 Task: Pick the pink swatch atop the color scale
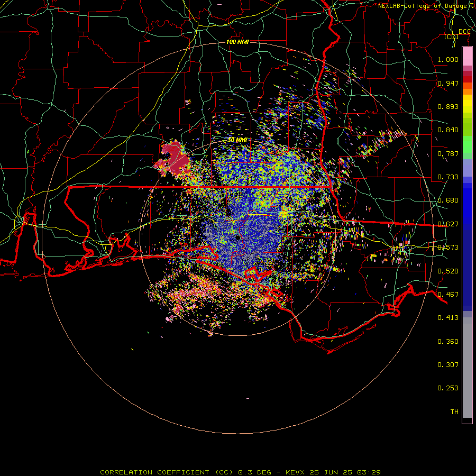pos(467,57)
